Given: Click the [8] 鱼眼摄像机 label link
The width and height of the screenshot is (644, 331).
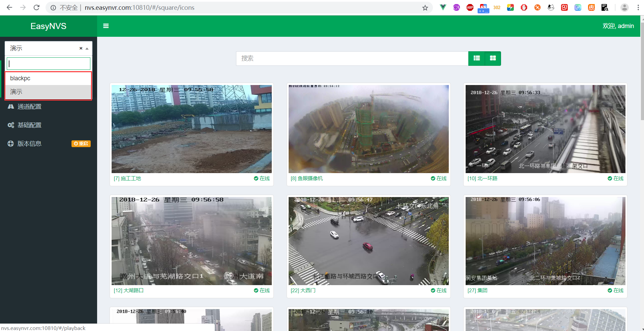Looking at the screenshot, I should 307,178.
